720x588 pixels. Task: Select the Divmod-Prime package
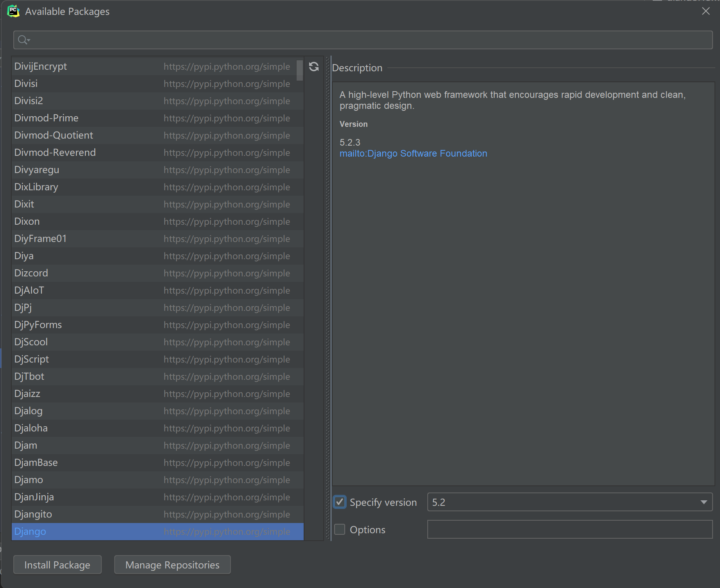click(x=158, y=118)
